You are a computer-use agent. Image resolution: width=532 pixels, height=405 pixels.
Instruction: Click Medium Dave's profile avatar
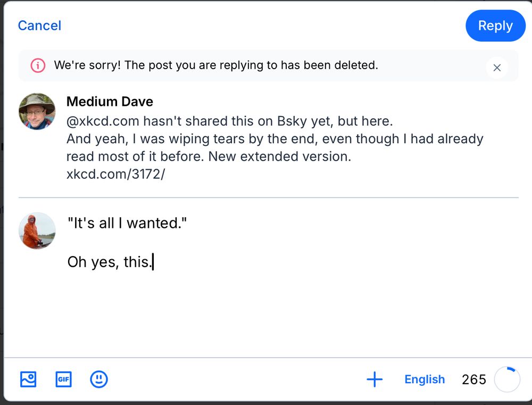pyautogui.click(x=37, y=111)
